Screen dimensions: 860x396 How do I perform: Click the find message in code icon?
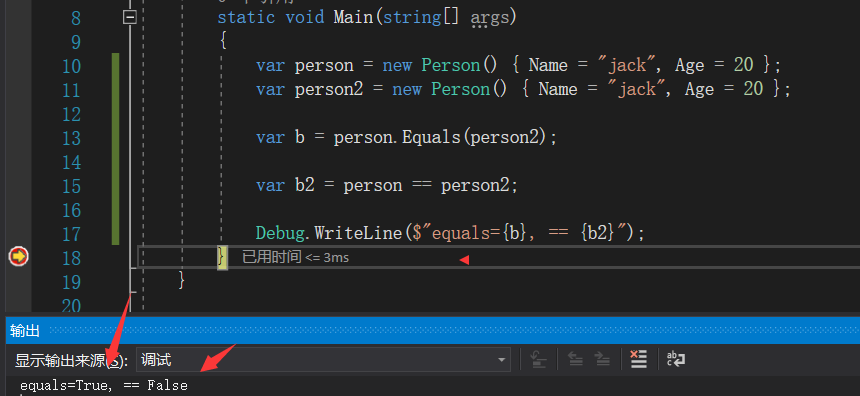[x=539, y=360]
